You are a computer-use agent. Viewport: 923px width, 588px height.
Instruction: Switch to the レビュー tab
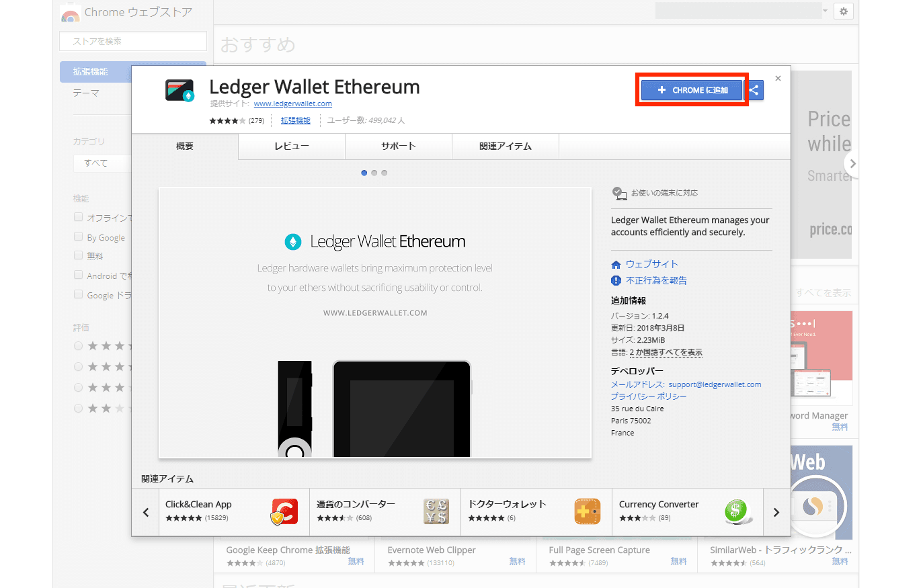pyautogui.click(x=292, y=146)
